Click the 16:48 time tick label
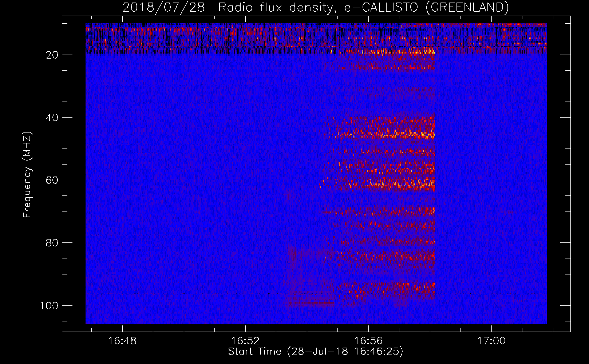This screenshot has width=589, height=364. tap(122, 341)
